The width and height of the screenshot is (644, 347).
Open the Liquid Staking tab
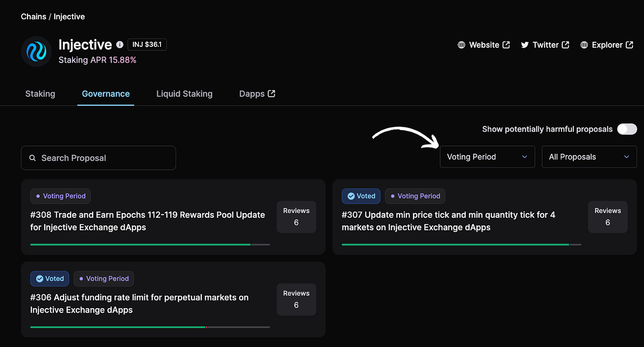[x=184, y=94]
